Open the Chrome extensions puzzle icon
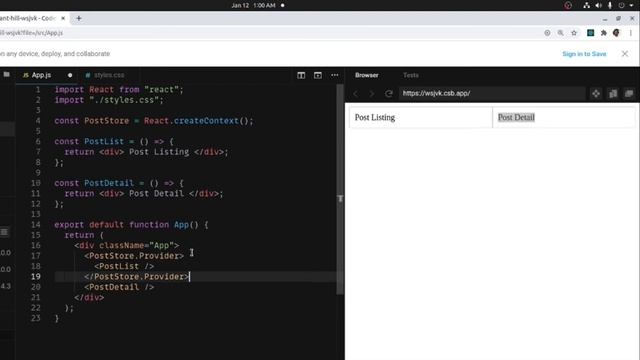Screen dimensions: 640x360 click(x=604, y=33)
